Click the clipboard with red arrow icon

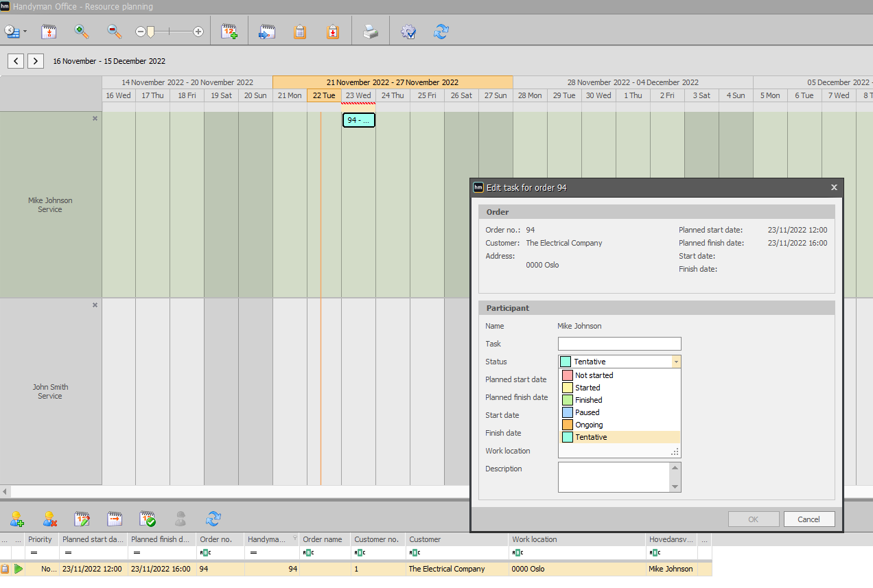coord(333,32)
